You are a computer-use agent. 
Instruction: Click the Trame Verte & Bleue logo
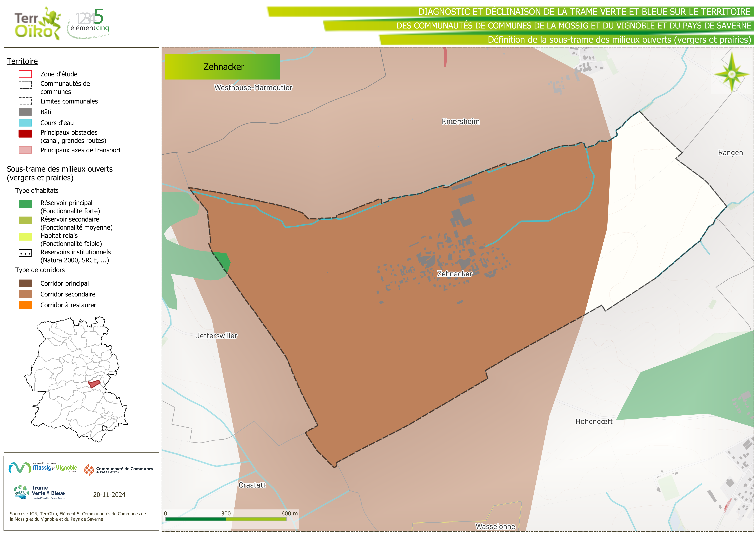(39, 492)
